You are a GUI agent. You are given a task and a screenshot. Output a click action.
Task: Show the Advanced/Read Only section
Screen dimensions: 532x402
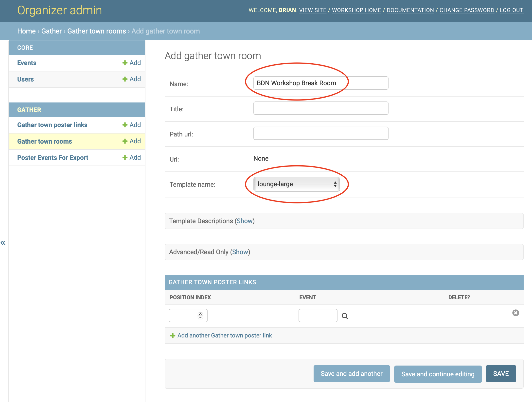point(240,252)
